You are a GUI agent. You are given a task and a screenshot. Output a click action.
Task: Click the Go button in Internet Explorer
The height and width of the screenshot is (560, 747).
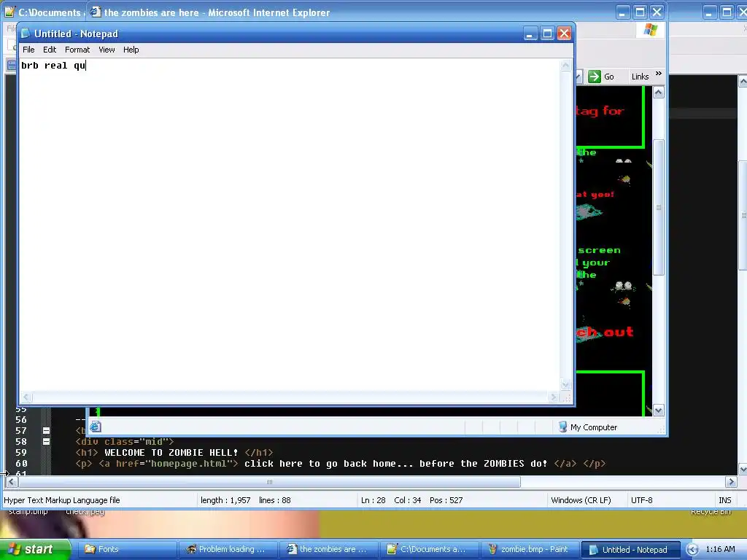click(602, 77)
